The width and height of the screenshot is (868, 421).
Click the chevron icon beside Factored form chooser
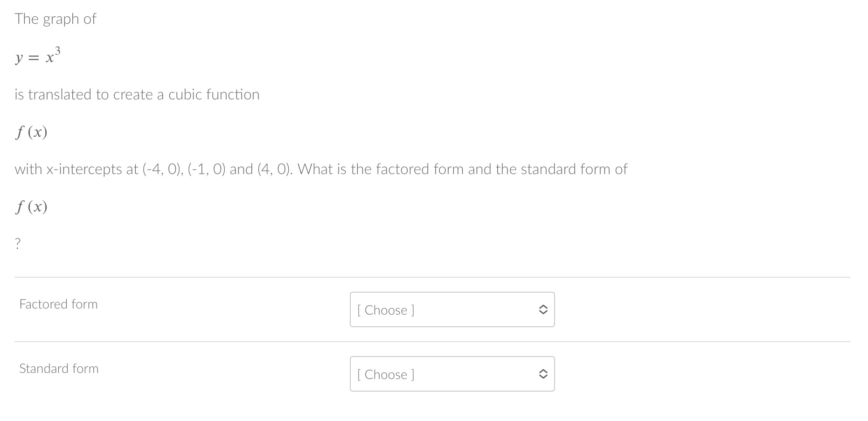(542, 309)
